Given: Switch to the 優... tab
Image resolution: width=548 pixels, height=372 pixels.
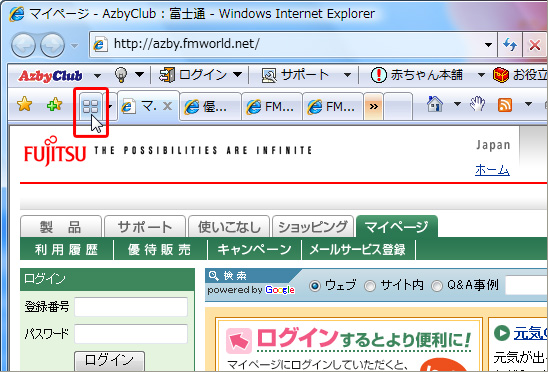Looking at the screenshot, I should pyautogui.click(x=210, y=107).
